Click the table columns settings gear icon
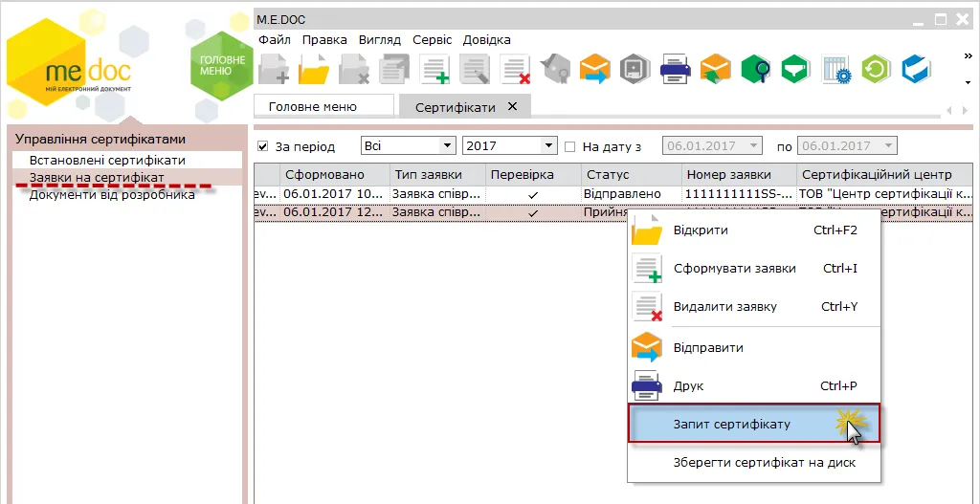This screenshot has height=504, width=980. coord(836,69)
